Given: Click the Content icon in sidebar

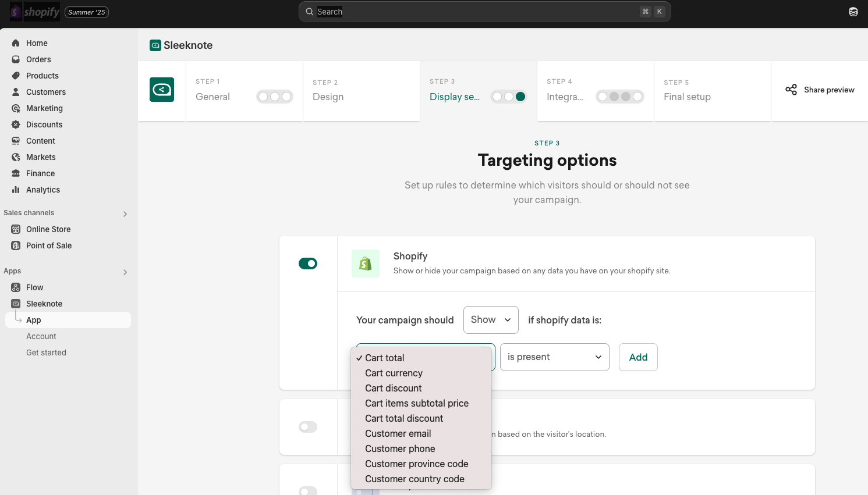Looking at the screenshot, I should pos(16,141).
